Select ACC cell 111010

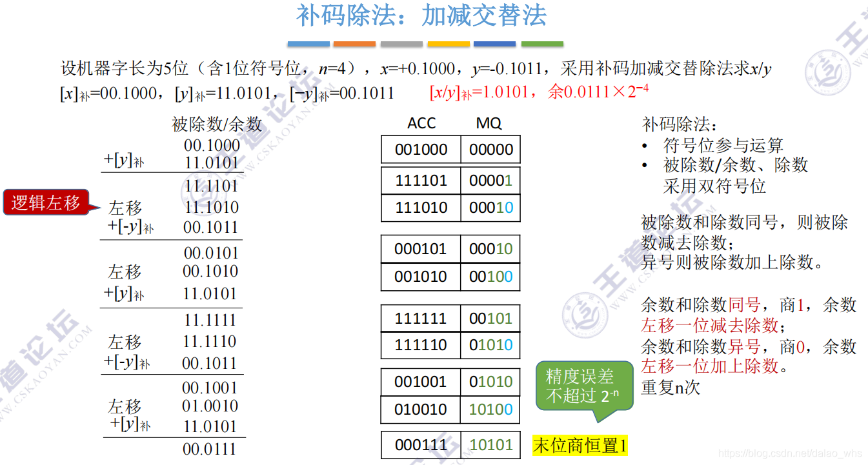tap(421, 208)
